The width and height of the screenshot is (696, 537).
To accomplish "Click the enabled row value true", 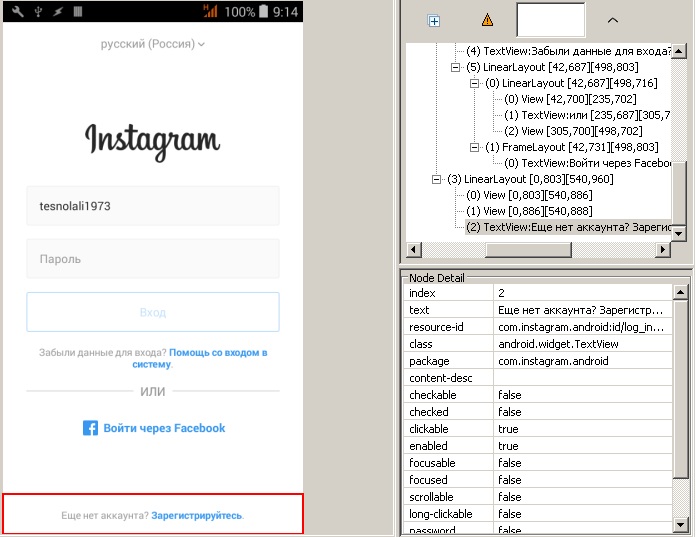I will [508, 446].
